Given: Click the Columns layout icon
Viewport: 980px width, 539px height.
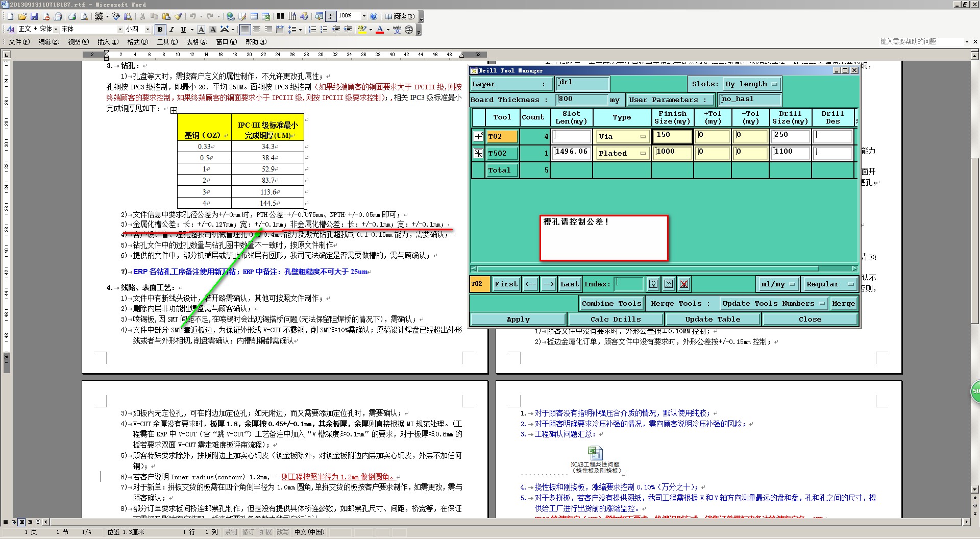Looking at the screenshot, I should point(280,16).
